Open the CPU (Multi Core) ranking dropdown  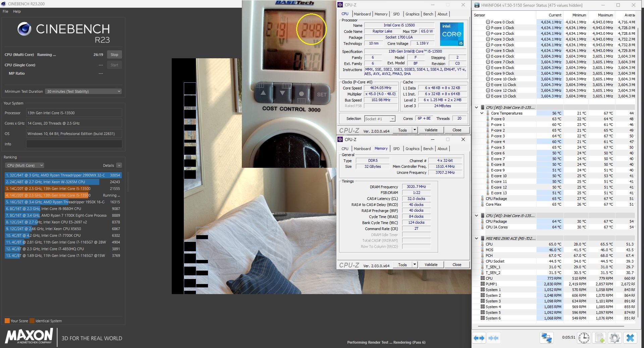[24, 165]
